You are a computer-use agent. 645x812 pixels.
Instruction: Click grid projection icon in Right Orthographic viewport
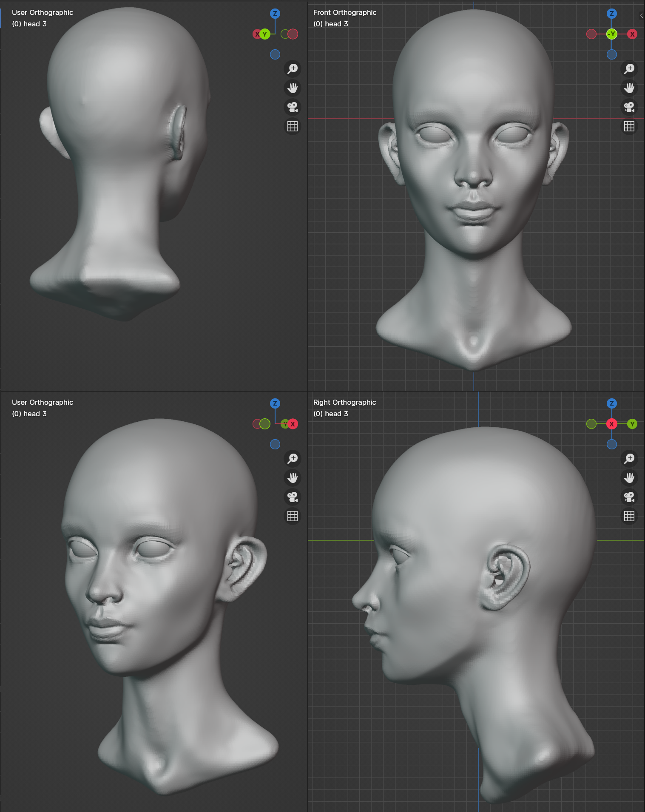point(629,516)
